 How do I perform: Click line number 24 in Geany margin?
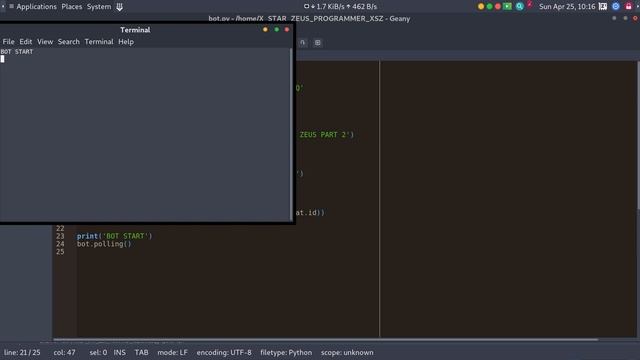click(60, 244)
